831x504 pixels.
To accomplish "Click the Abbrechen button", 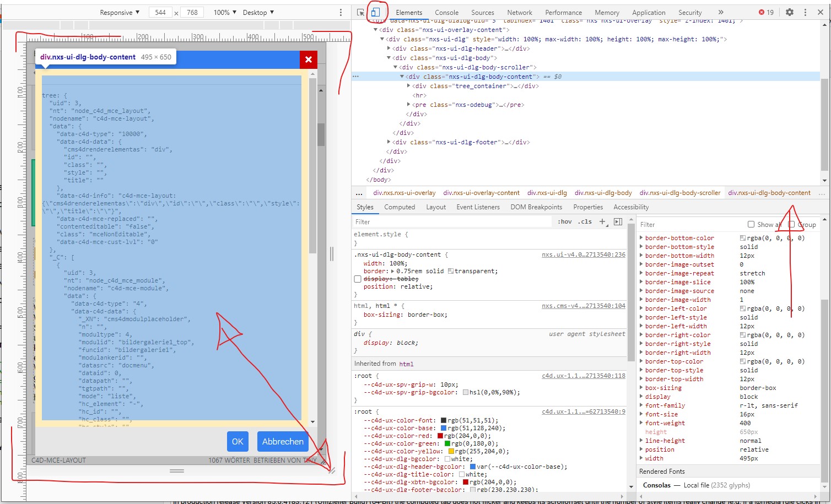I will [283, 441].
